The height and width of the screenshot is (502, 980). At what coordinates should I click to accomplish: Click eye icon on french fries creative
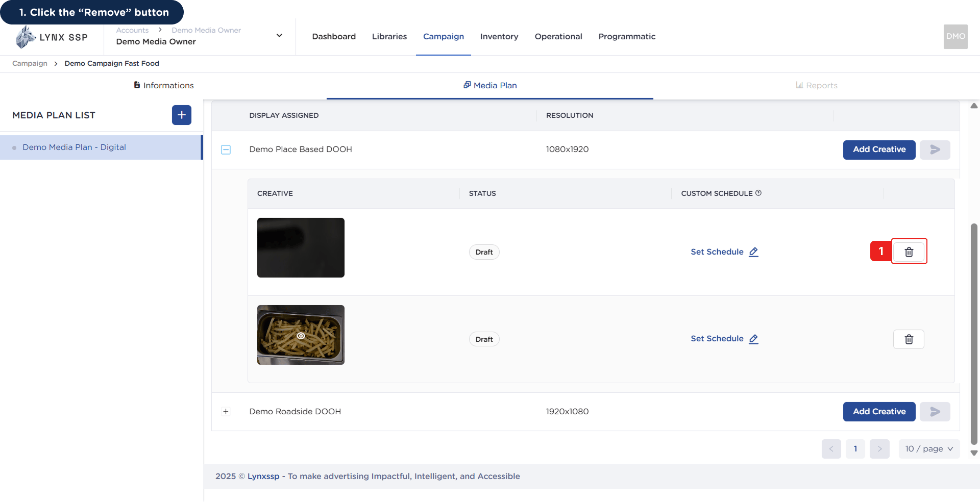pyautogui.click(x=301, y=336)
